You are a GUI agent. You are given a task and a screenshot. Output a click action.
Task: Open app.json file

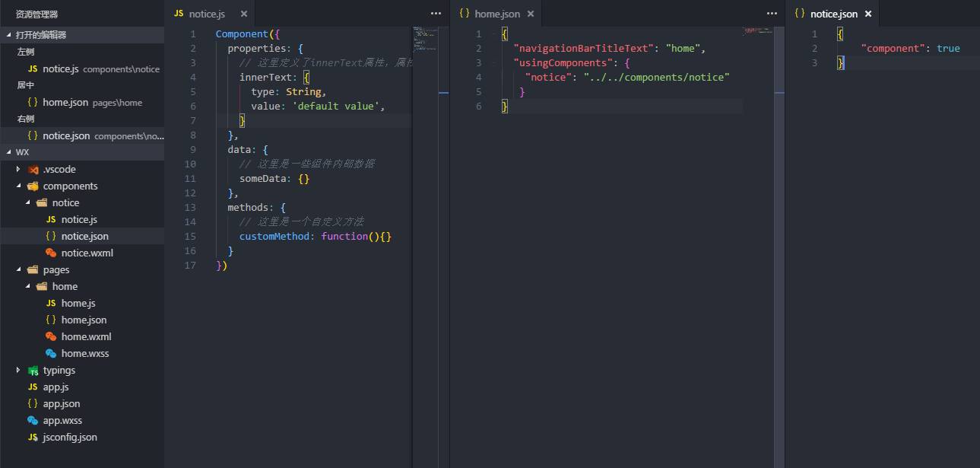(82, 403)
